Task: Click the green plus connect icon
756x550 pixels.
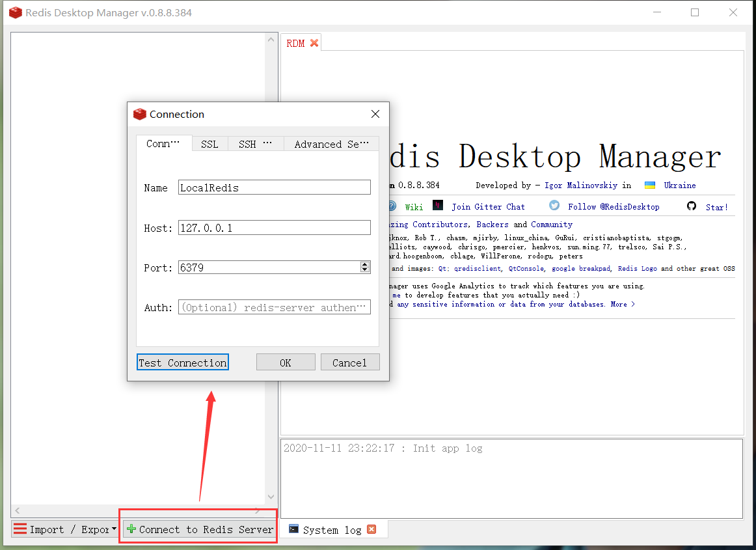Action: click(x=131, y=529)
